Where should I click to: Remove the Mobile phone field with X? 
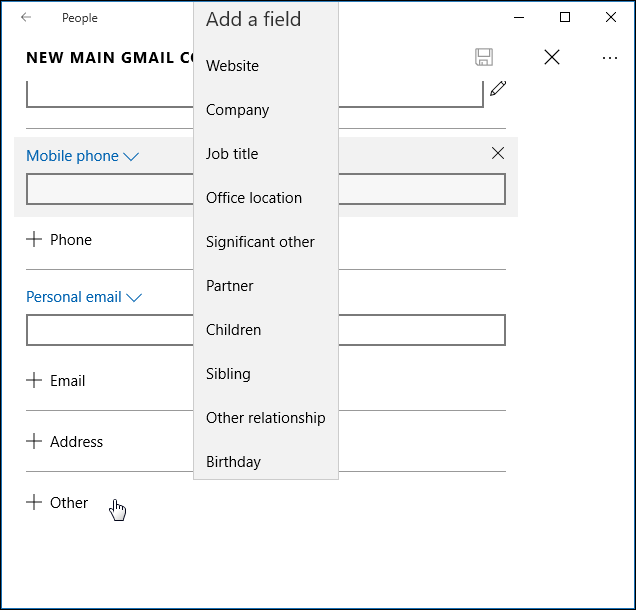[498, 153]
